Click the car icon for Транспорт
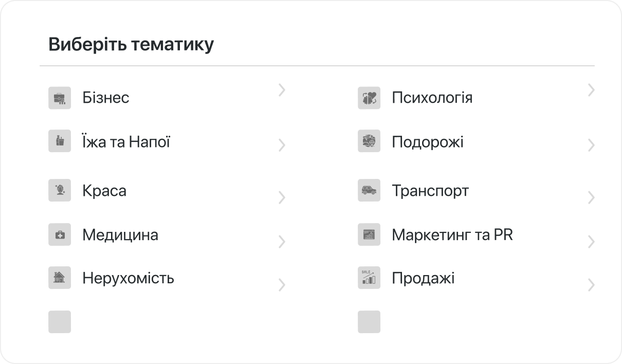 coord(369,190)
